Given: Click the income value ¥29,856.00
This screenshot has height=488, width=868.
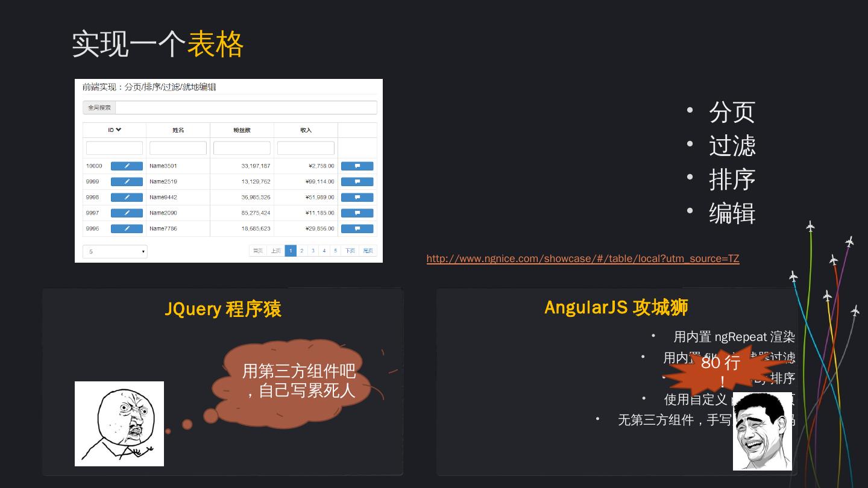Looking at the screenshot, I should click(319, 229).
